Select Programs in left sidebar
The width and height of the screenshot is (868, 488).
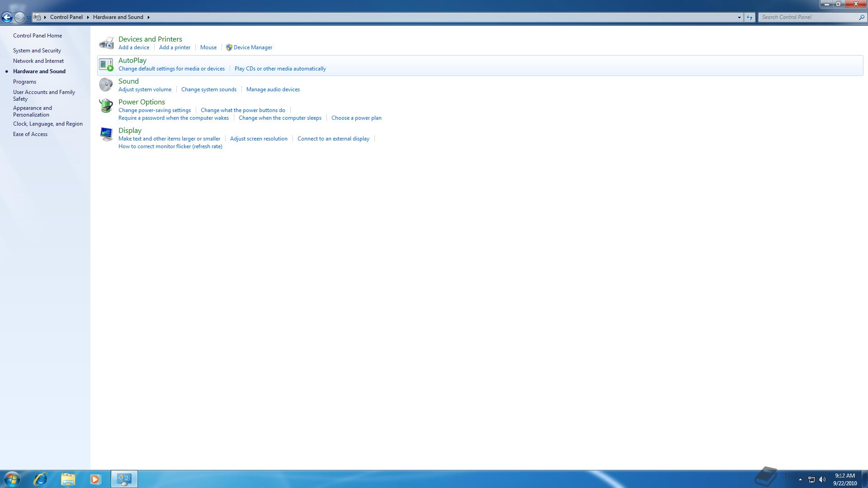pos(24,82)
